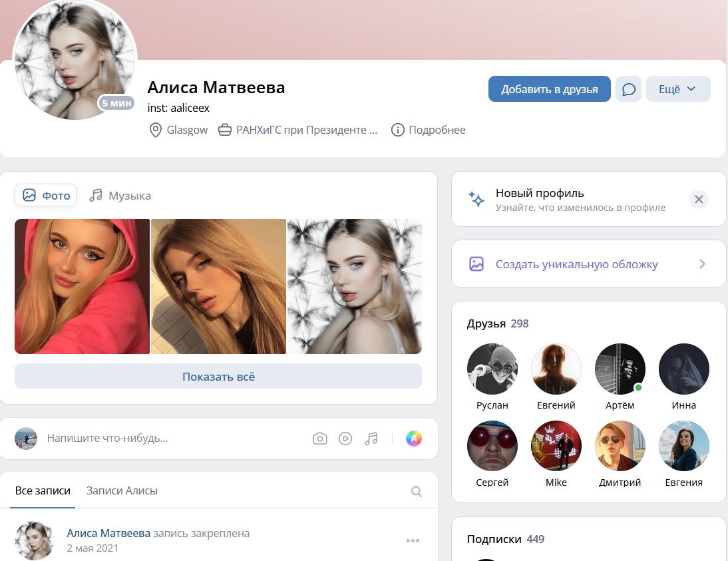The height and width of the screenshot is (561, 728).
Task: Open the middle warm-toned photo thumbnail
Action: [218, 287]
